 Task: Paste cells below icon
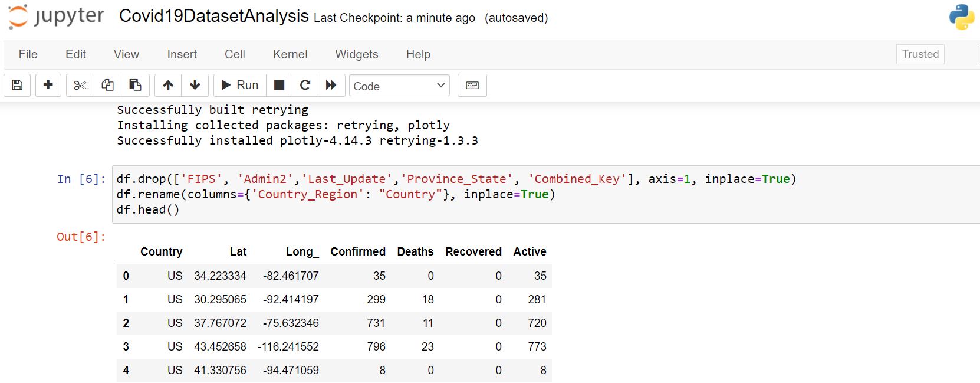[x=135, y=86]
